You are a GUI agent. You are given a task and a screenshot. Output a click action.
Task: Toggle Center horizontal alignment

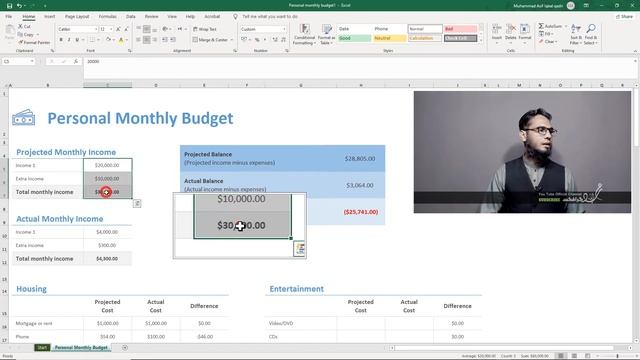(147, 40)
